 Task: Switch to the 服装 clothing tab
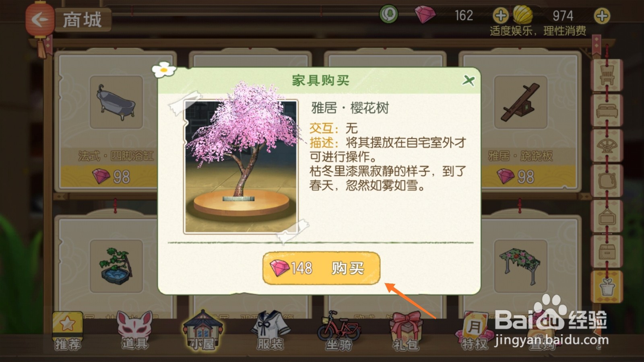point(270,331)
